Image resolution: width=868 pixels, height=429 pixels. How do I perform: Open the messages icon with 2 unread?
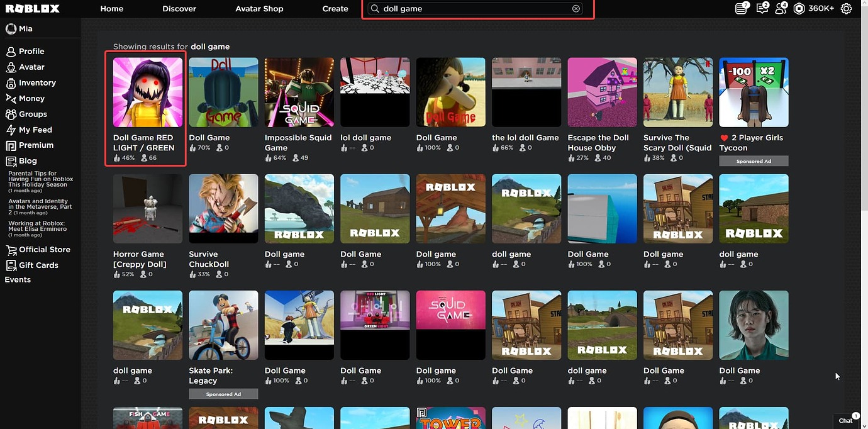tap(761, 8)
